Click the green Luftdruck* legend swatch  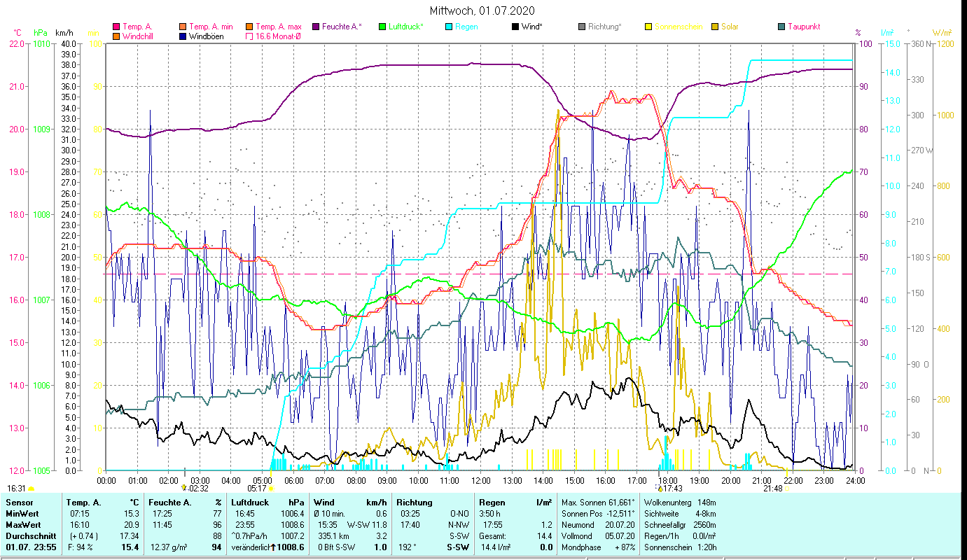(383, 27)
